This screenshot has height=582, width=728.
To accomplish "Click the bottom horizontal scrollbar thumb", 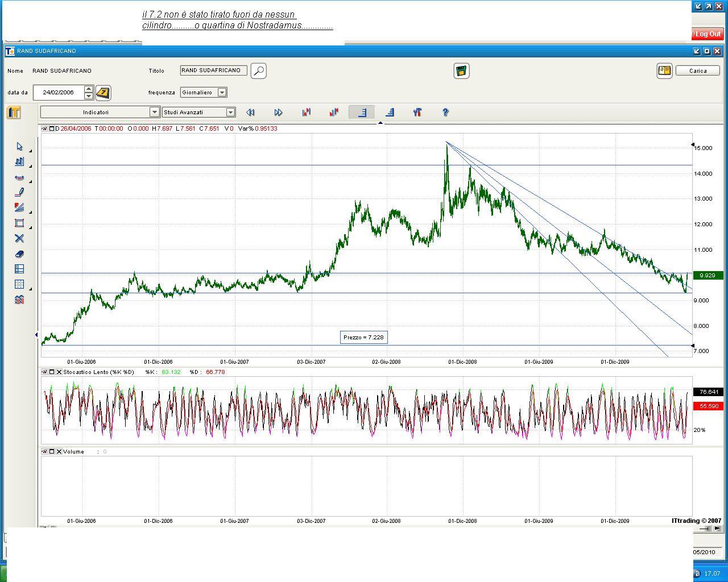I will click(706, 528).
